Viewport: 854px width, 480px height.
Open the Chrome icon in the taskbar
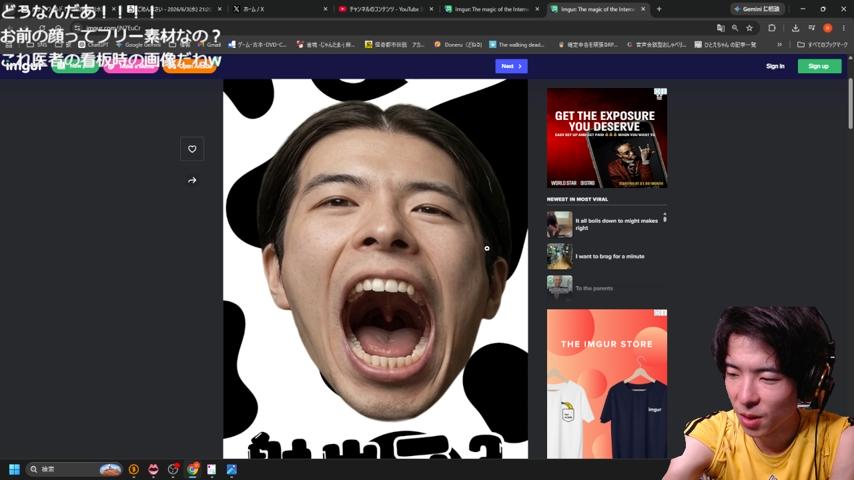point(193,469)
